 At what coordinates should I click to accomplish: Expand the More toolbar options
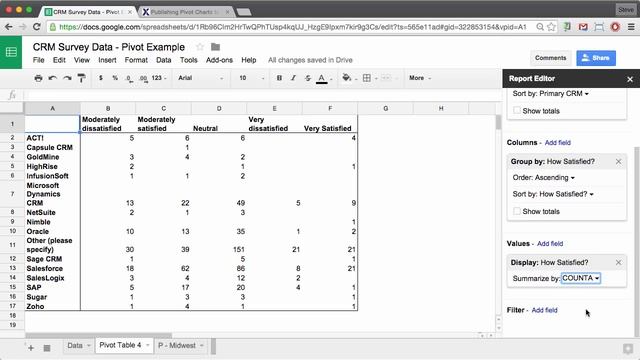click(420, 78)
